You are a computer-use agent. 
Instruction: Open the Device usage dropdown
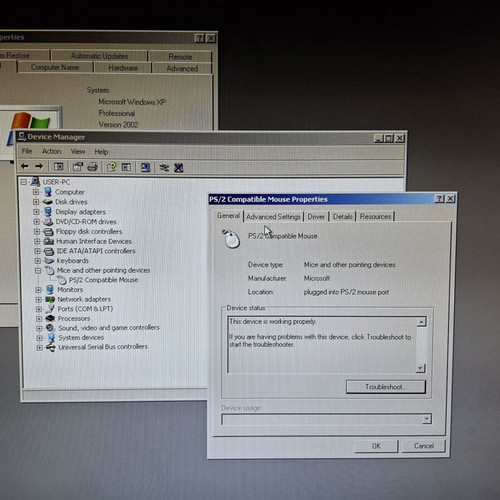(426, 419)
